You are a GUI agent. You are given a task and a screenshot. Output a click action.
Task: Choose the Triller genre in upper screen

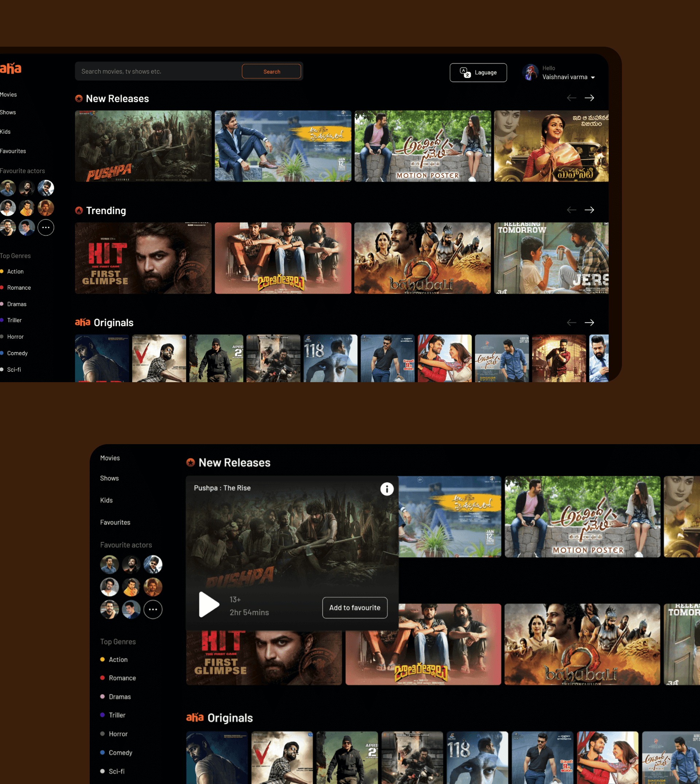11,321
